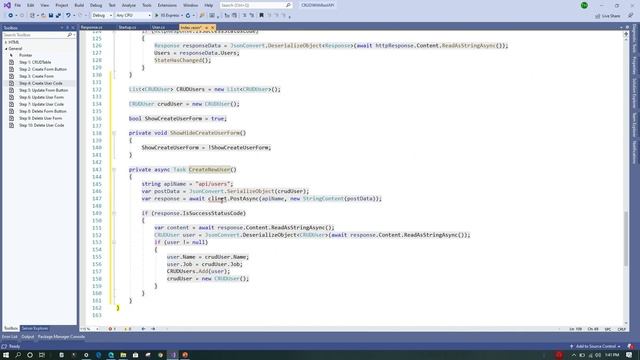Open the Error List panel tab
The image size is (640, 360).
click(10, 337)
